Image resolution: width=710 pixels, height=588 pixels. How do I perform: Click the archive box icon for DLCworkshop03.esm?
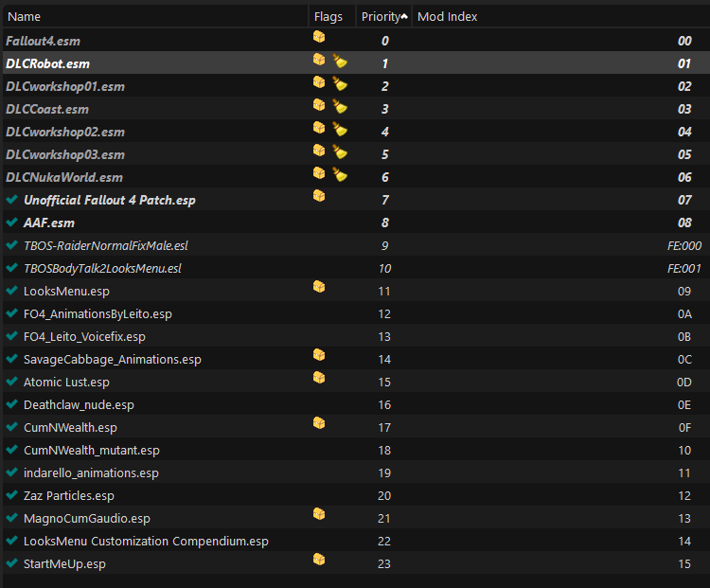pos(319,151)
